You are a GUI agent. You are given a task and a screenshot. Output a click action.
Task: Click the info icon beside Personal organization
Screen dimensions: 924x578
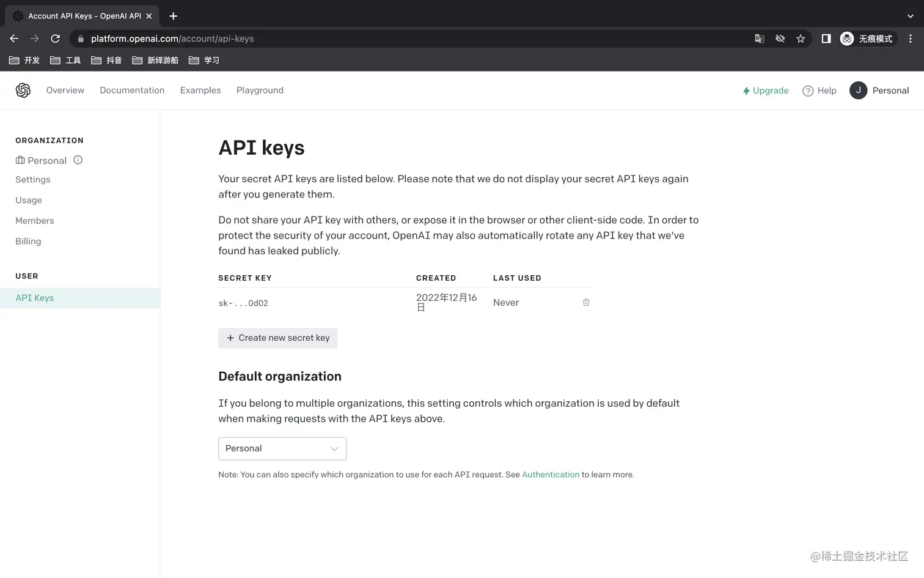click(x=78, y=160)
